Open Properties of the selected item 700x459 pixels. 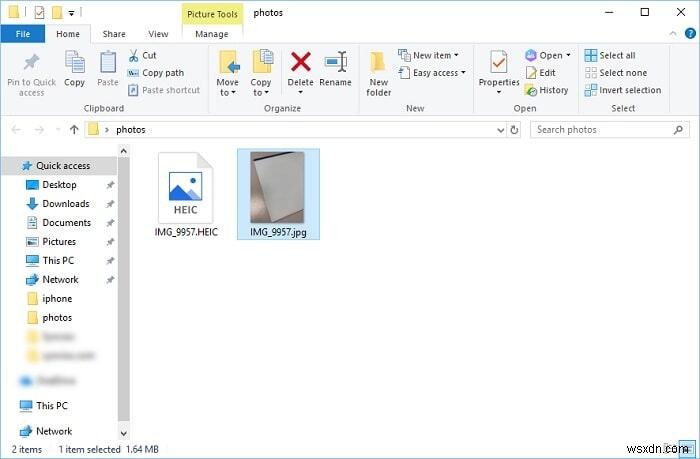tap(499, 68)
